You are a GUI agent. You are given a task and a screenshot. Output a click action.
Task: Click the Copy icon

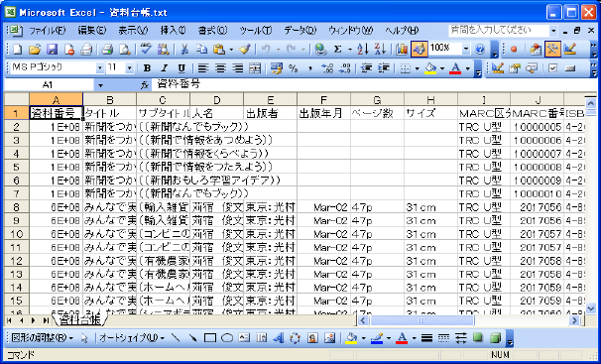201,49
